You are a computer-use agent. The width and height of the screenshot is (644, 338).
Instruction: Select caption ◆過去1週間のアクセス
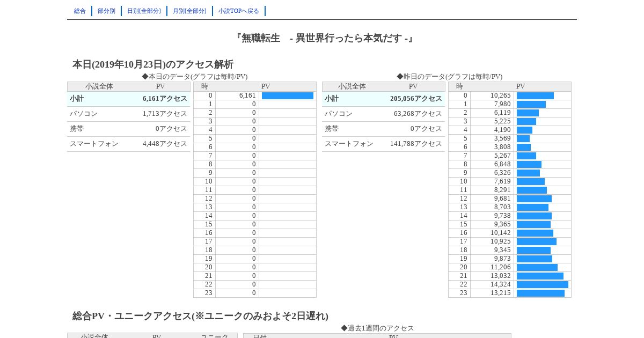377,328
